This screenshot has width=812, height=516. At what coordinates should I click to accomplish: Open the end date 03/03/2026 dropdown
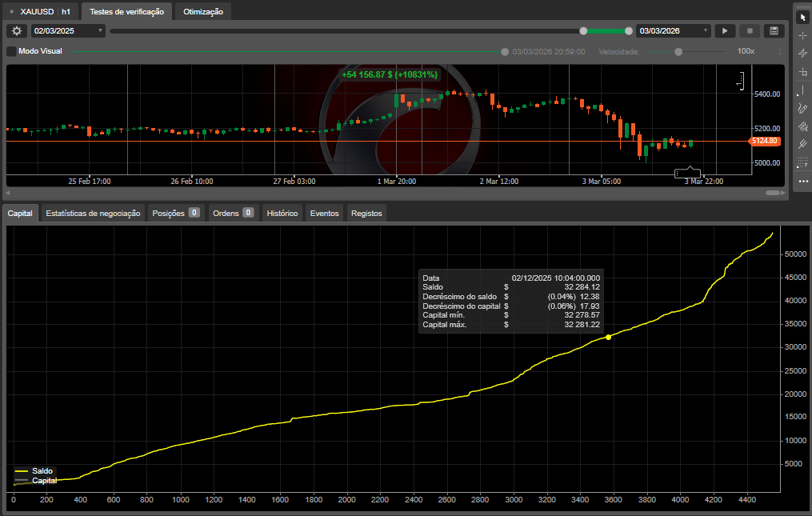tap(673, 30)
